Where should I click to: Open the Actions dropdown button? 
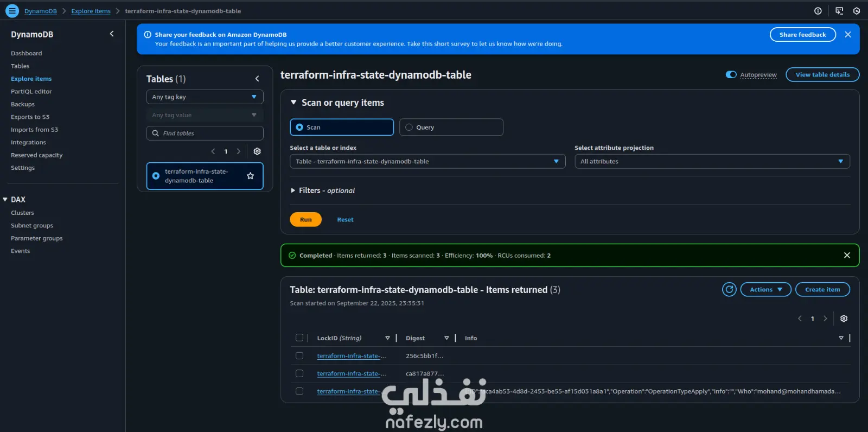[x=766, y=289]
